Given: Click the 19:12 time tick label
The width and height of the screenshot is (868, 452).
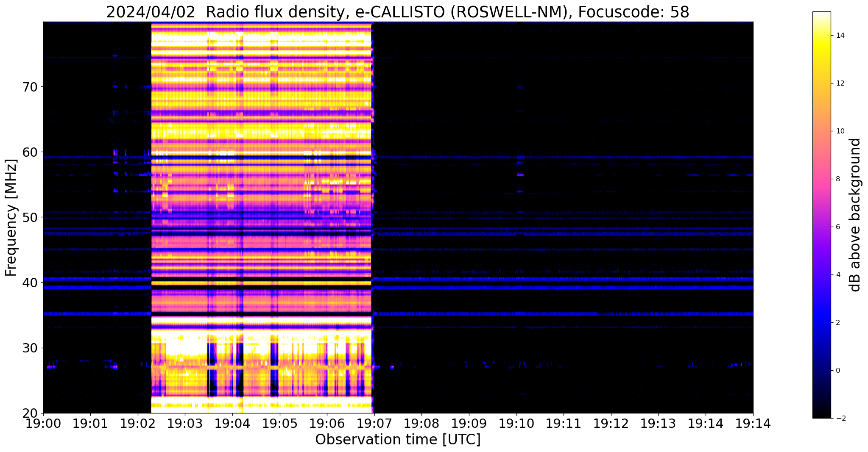Looking at the screenshot, I should pos(611,423).
